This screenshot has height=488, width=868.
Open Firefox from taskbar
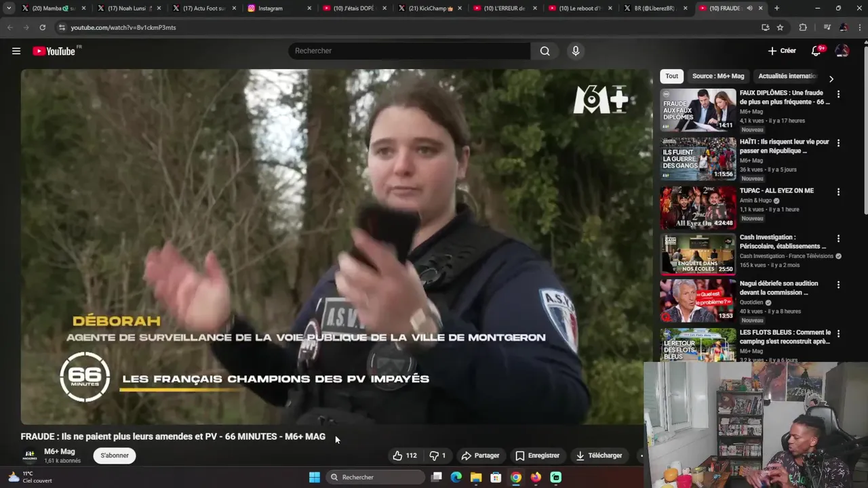536,477
